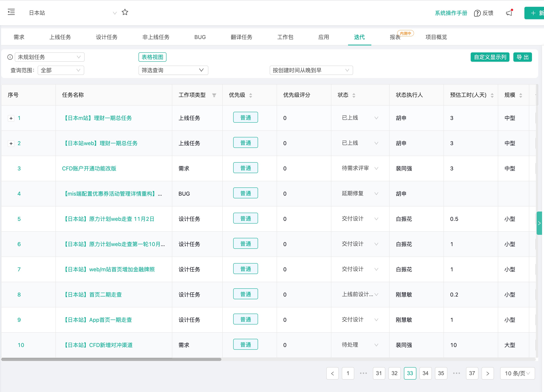Switch to the 设计任务 tab
This screenshot has width=544, height=392.
[x=107, y=37]
